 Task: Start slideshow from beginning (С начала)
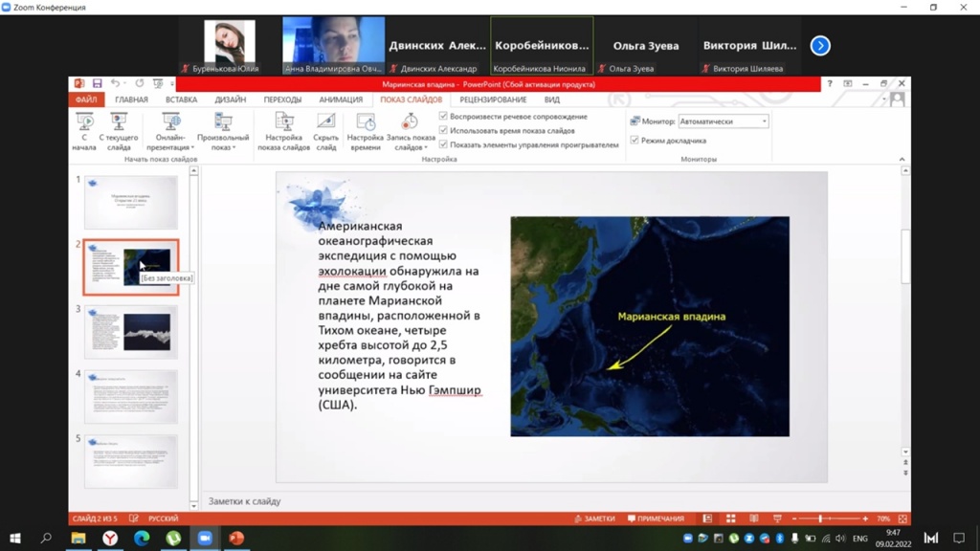pos(84,131)
